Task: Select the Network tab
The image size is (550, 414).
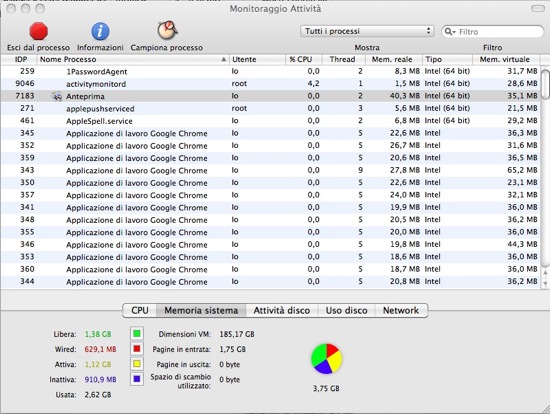Action: coord(401,310)
